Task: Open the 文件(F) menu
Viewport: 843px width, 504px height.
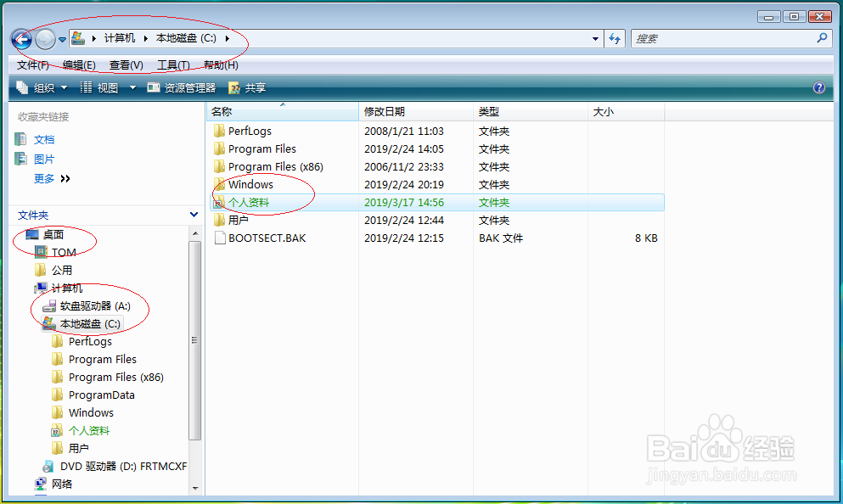Action: (x=33, y=65)
